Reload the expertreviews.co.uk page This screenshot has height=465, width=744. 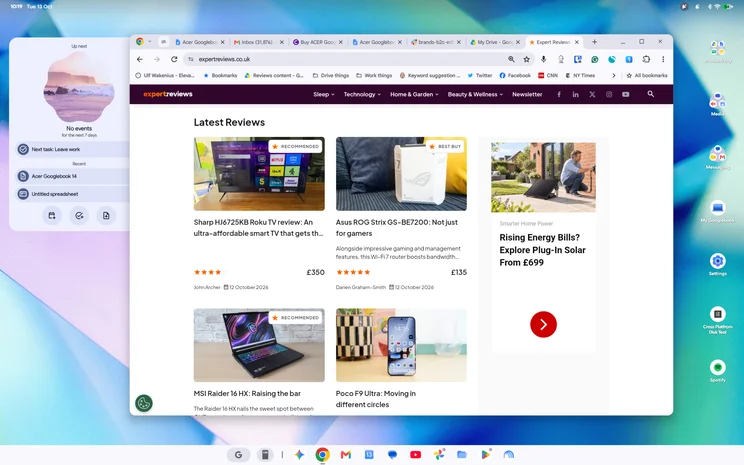174,59
